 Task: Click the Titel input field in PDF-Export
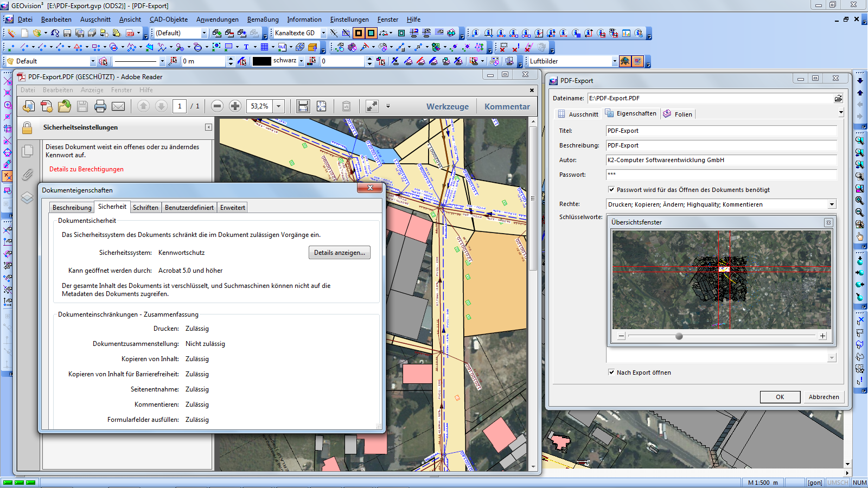(721, 131)
